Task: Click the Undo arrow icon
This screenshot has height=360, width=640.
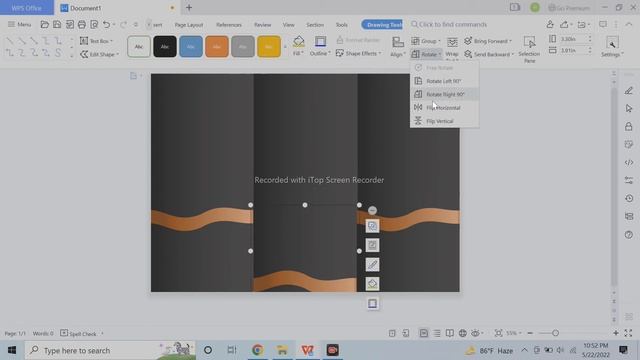Action: [x=106, y=24]
